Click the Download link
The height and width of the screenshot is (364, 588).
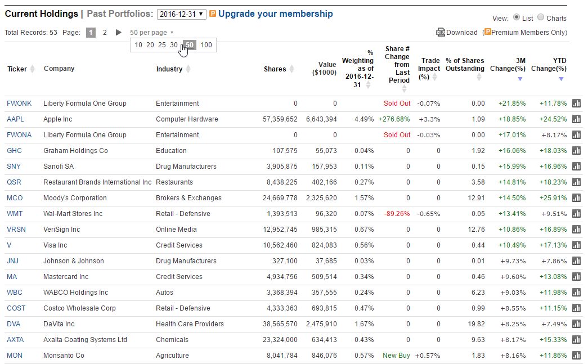(x=461, y=33)
